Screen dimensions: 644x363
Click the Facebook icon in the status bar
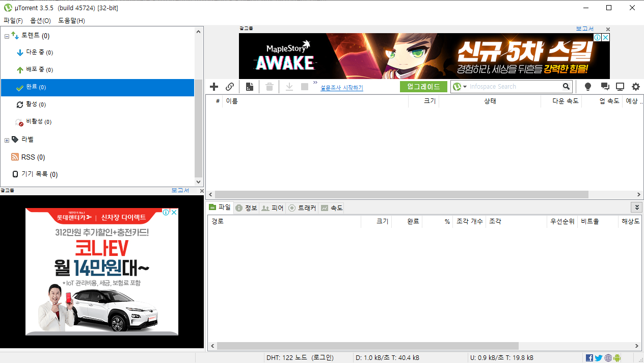pyautogui.click(x=589, y=358)
